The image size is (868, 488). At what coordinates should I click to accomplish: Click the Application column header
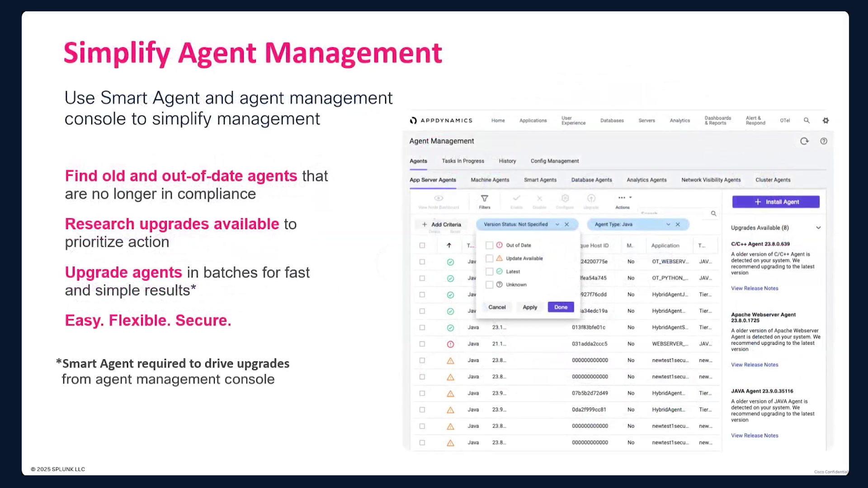665,245
